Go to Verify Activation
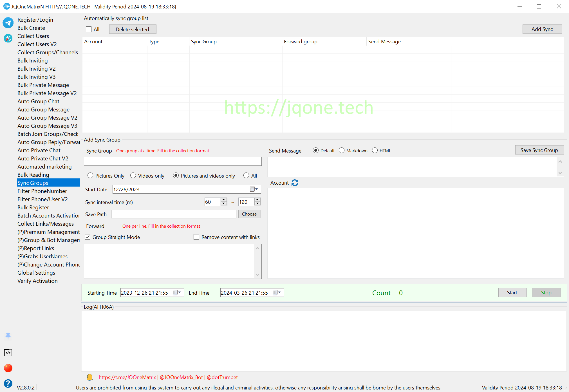The height and width of the screenshot is (392, 569). pyautogui.click(x=37, y=281)
